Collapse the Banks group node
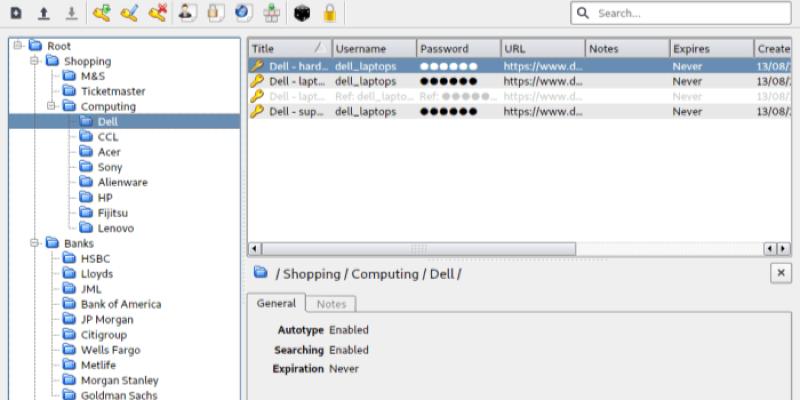The width and height of the screenshot is (800, 400). 34,243
